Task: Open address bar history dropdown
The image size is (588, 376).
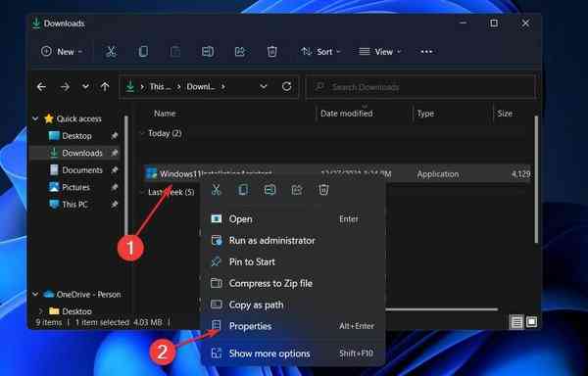Action: click(264, 87)
